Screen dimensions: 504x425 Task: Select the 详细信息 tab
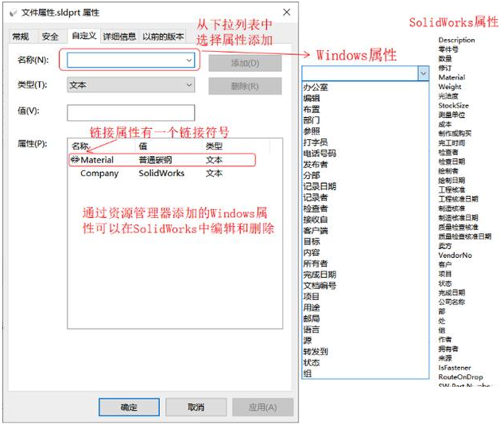pyautogui.click(x=117, y=37)
